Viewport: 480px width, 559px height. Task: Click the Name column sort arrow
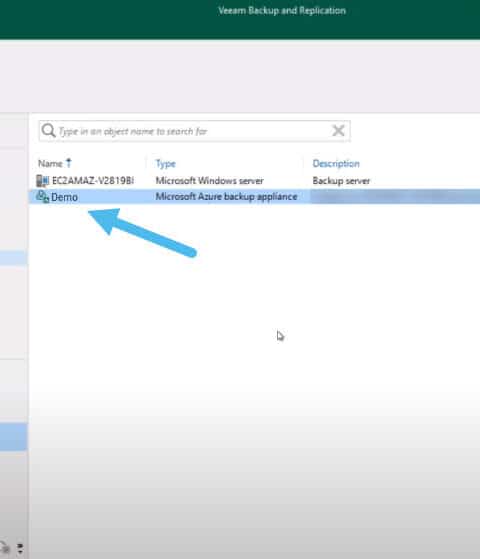(69, 163)
